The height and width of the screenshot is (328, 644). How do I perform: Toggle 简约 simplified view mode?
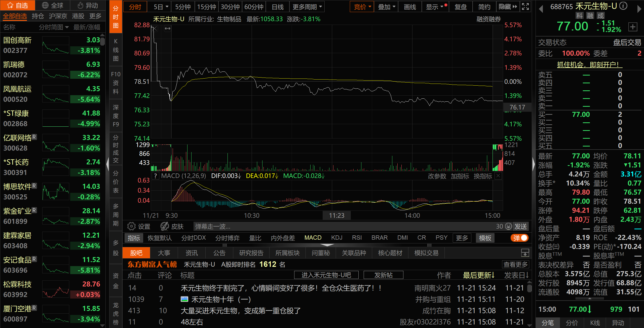click(484, 7)
